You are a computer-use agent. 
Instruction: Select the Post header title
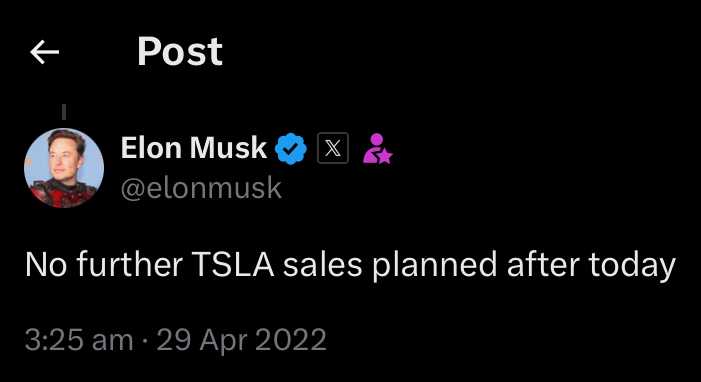pyautogui.click(x=180, y=52)
